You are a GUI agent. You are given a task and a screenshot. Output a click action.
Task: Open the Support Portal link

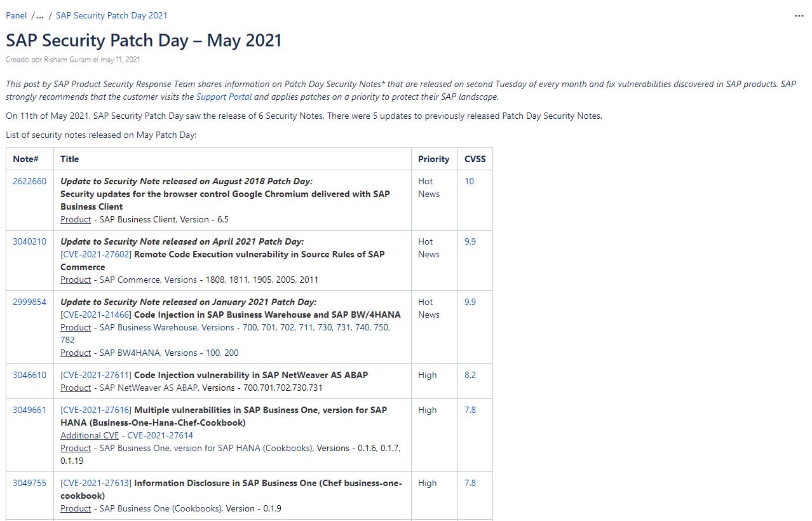pyautogui.click(x=224, y=97)
